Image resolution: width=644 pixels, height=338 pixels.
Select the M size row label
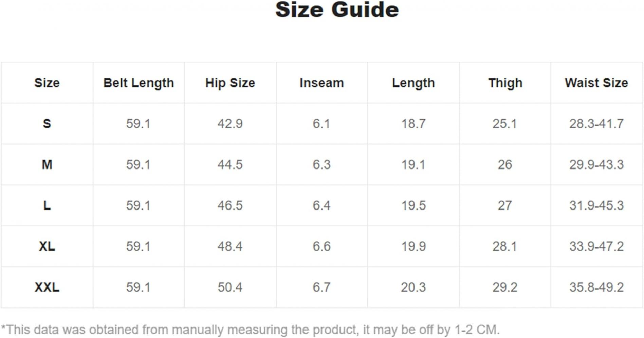47,165
